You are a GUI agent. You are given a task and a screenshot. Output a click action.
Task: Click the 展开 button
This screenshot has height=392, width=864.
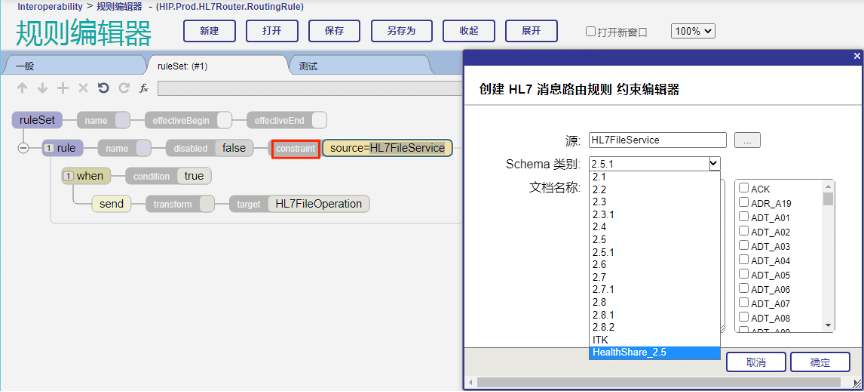531,31
